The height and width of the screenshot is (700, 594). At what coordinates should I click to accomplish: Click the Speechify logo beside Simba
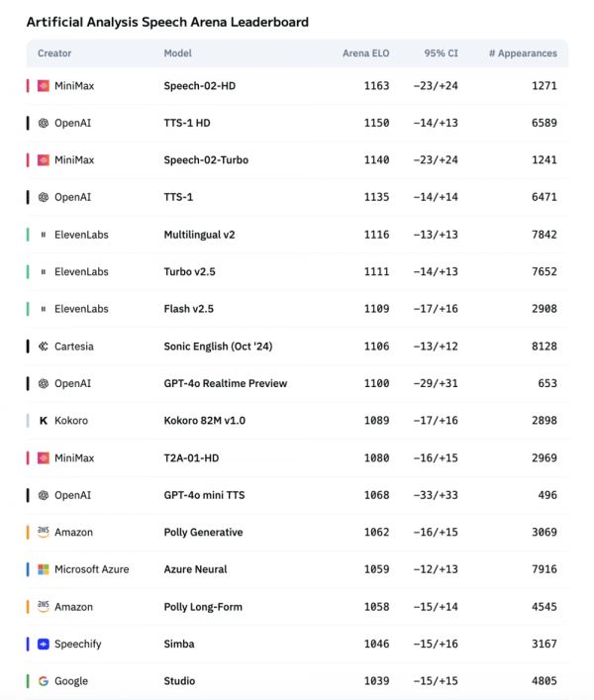44,644
